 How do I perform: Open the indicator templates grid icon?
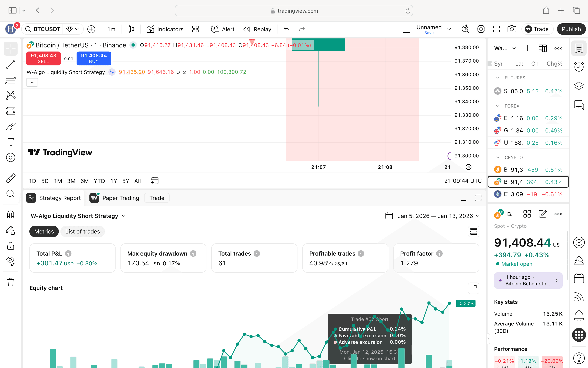coord(196,29)
